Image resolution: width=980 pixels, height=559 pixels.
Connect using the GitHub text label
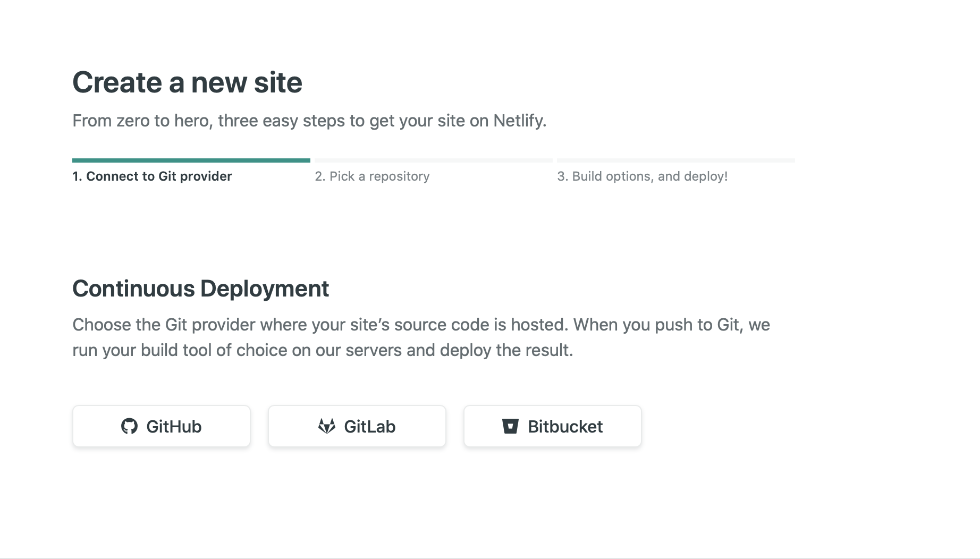[x=174, y=427]
